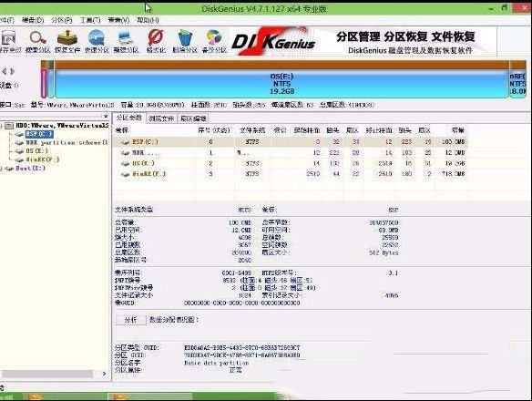Click the DiskGenius logo banner
This screenshot has height=401, width=532.
(x=363, y=42)
